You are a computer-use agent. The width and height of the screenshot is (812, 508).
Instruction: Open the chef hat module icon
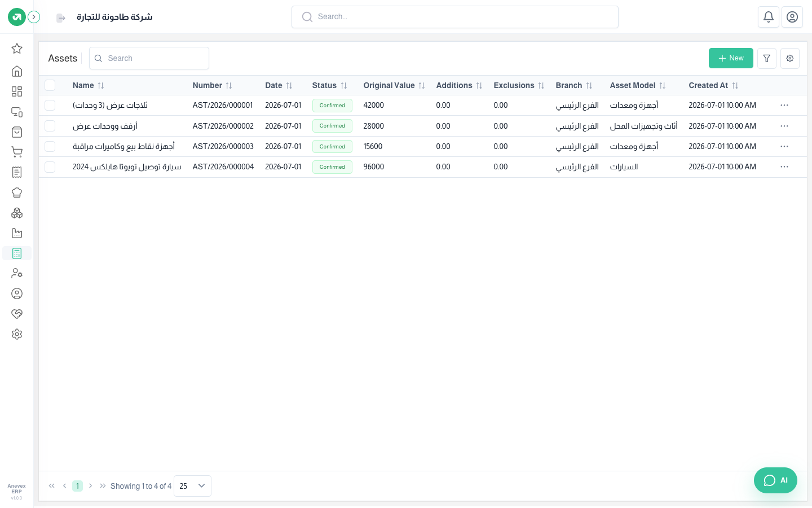click(x=17, y=192)
